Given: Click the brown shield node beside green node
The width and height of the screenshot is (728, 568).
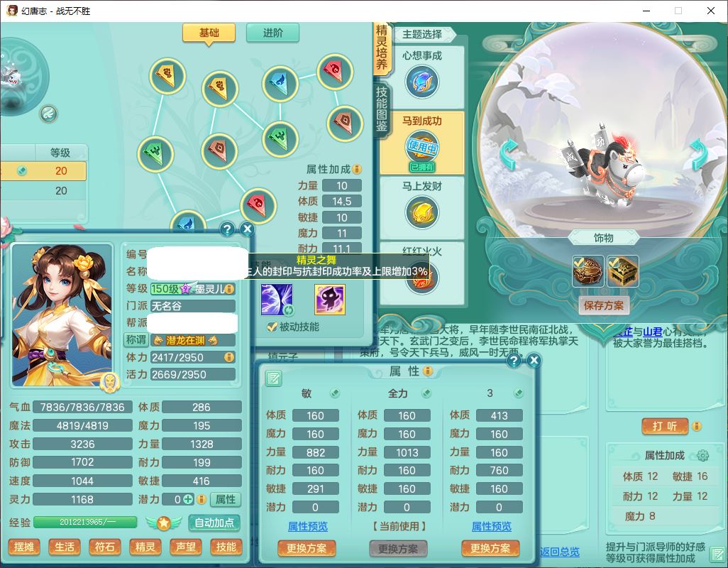Looking at the screenshot, I should tap(220, 151).
